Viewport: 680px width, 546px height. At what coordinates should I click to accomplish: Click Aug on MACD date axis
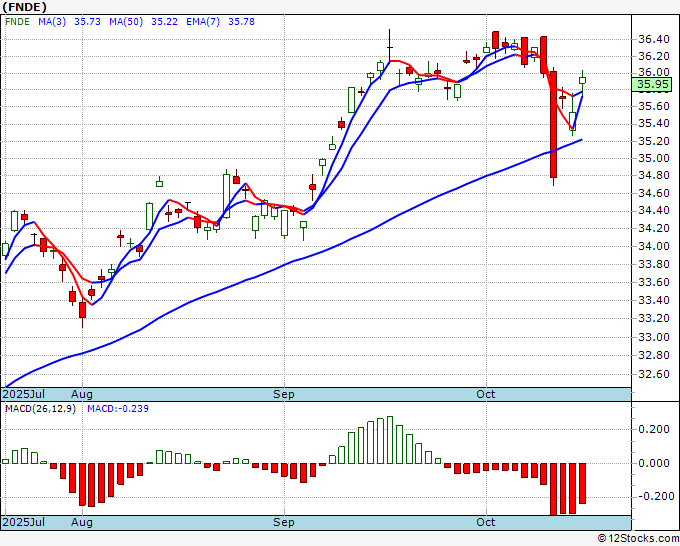82,522
